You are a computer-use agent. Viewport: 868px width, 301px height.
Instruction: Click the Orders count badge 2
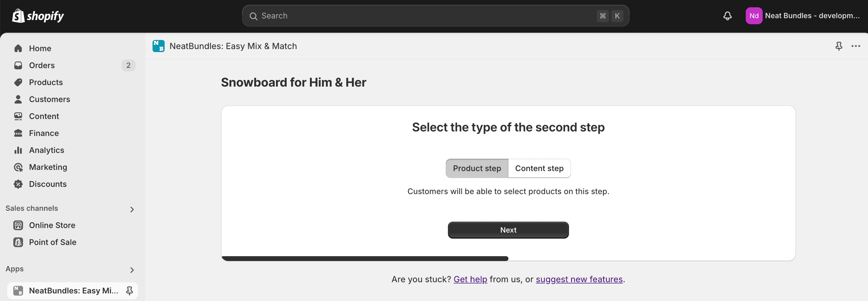tap(128, 65)
